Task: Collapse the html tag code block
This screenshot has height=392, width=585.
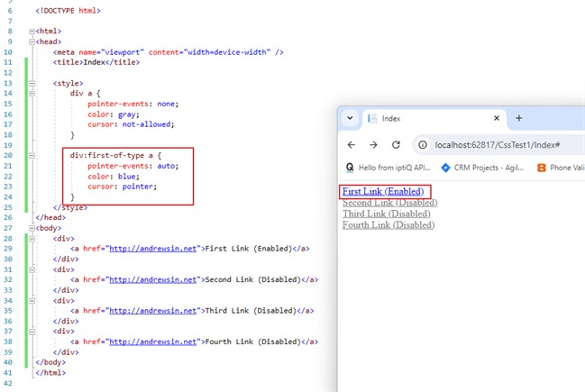Action: [32, 32]
